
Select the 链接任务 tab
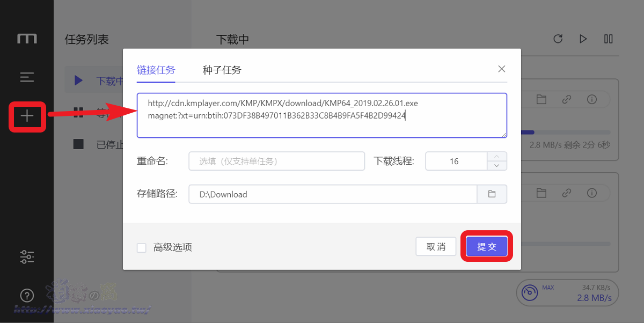pos(156,69)
